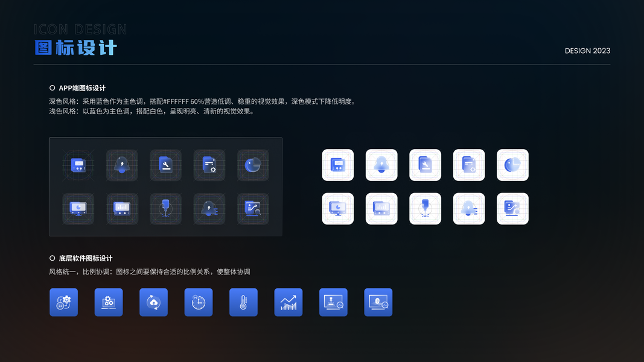Select the dark-style document with gear icon

coord(209,165)
